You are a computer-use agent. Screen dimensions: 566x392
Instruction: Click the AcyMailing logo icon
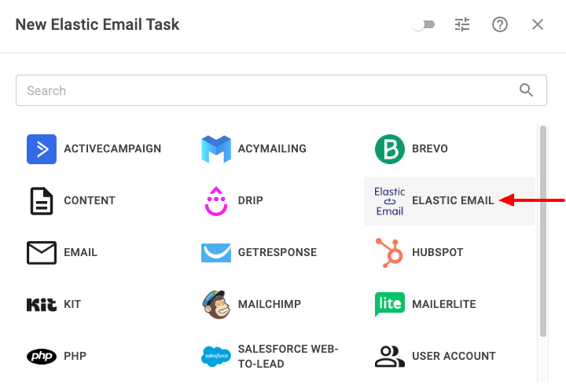tap(216, 149)
